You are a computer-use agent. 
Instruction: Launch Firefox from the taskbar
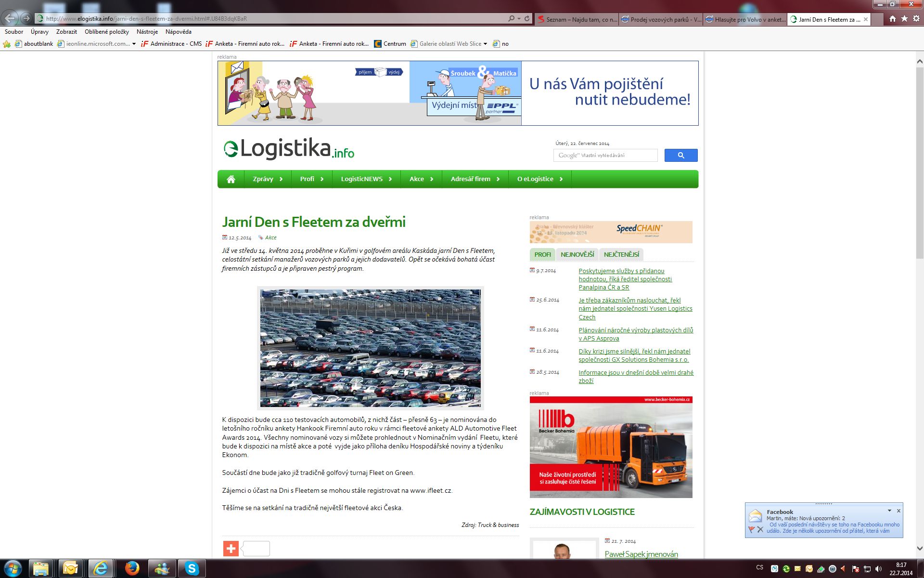point(132,569)
